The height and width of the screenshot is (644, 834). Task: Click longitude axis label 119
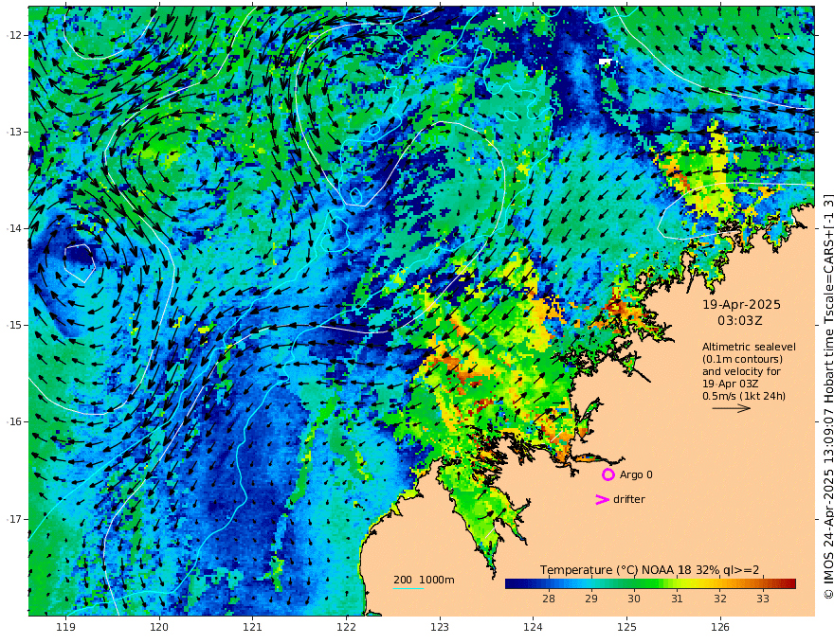pyautogui.click(x=65, y=627)
